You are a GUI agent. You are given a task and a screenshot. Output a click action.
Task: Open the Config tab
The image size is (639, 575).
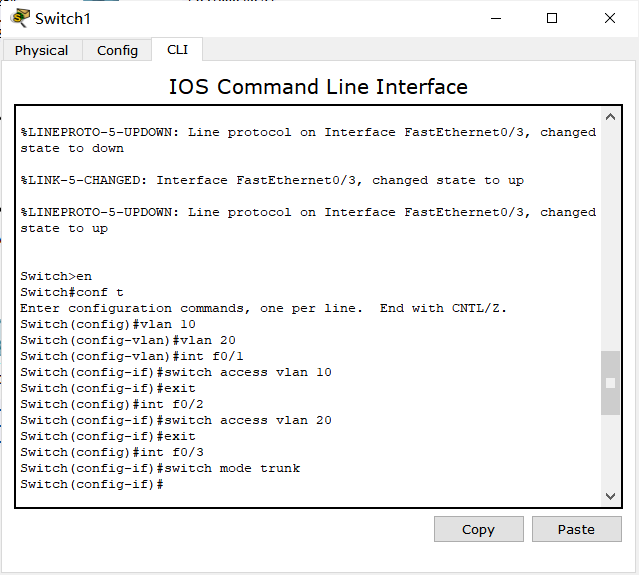point(117,50)
